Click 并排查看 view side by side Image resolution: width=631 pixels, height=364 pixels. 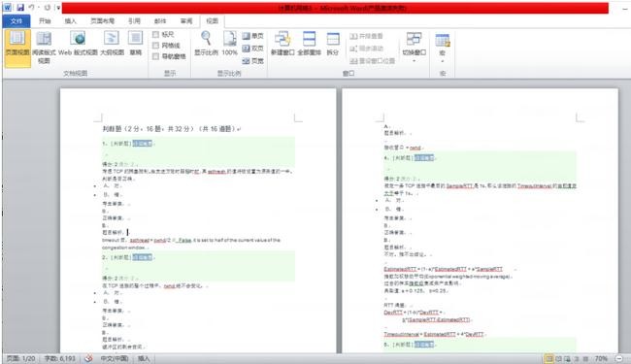click(x=366, y=36)
